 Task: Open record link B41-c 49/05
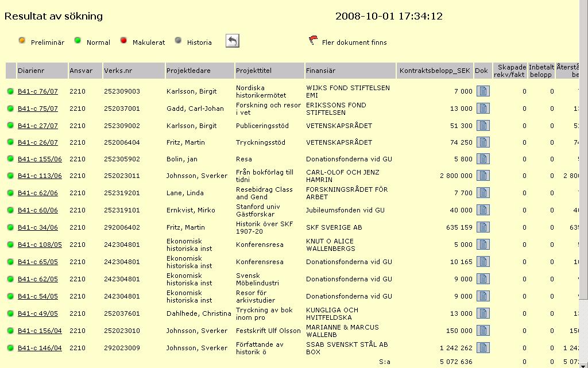[x=38, y=313]
